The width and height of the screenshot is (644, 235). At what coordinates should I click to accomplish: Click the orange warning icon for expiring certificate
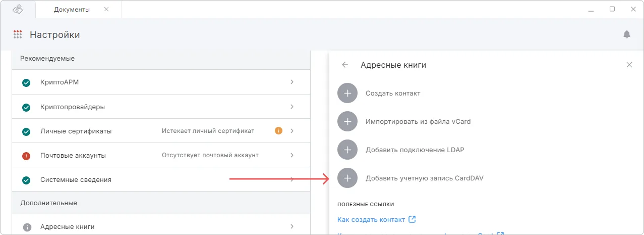pos(278,131)
